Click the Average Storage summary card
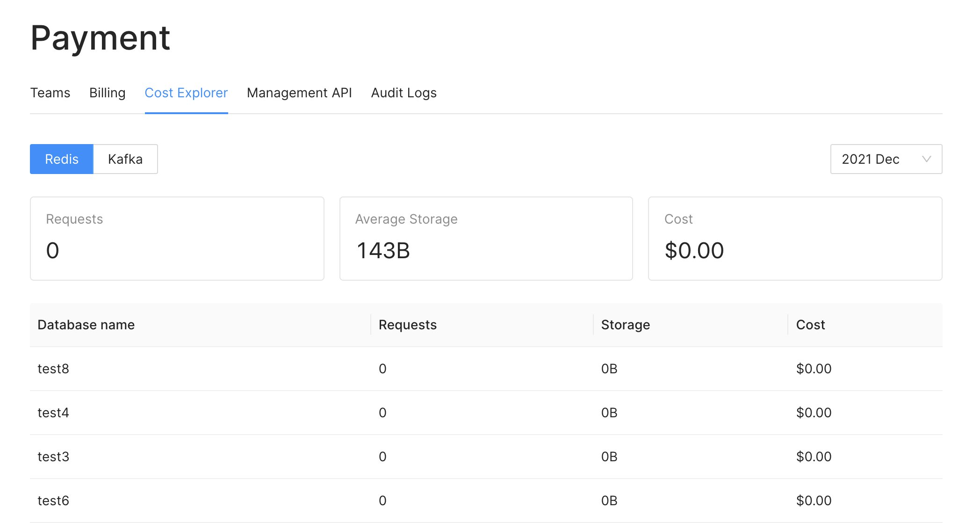The width and height of the screenshot is (980, 523). pyautogui.click(x=486, y=239)
